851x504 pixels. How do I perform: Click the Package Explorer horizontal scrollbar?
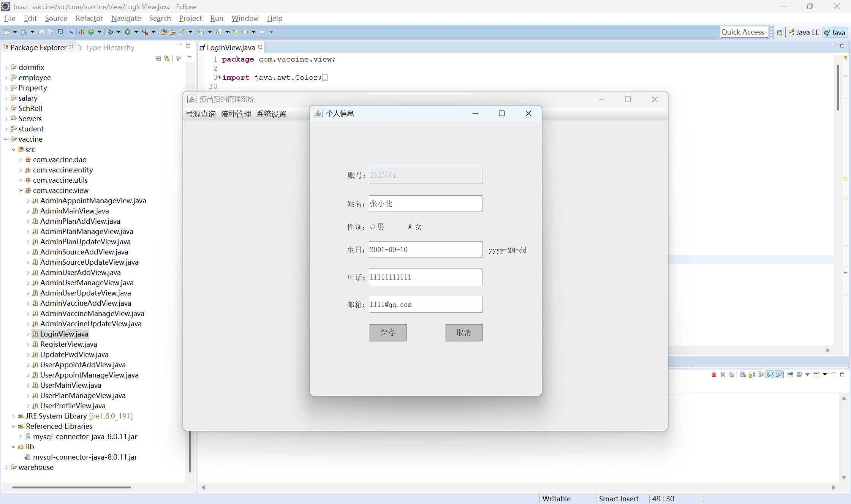point(71,487)
